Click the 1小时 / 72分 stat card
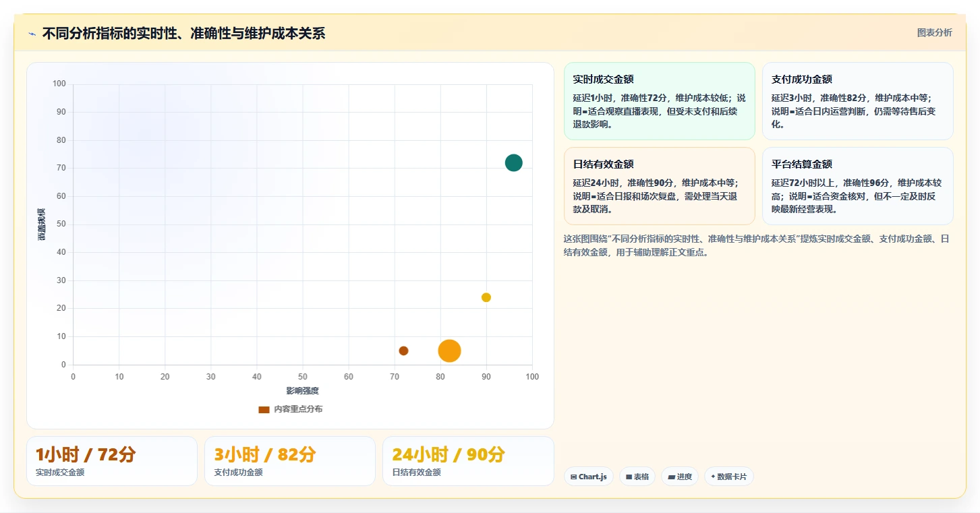980x513 pixels. point(112,461)
